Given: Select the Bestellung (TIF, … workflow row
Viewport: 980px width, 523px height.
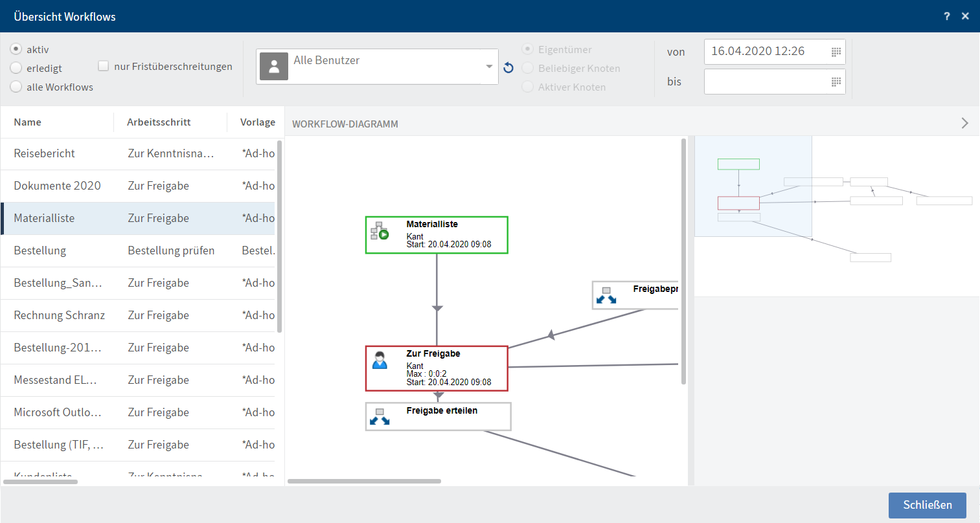Looking at the screenshot, I should coord(137,445).
